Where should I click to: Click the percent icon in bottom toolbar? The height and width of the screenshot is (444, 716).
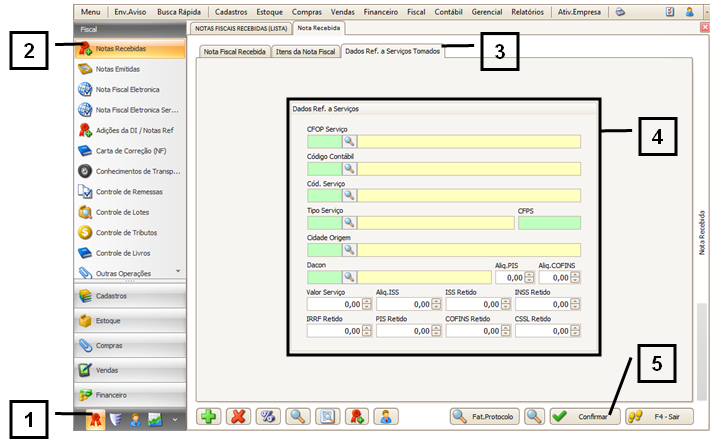tap(268, 417)
